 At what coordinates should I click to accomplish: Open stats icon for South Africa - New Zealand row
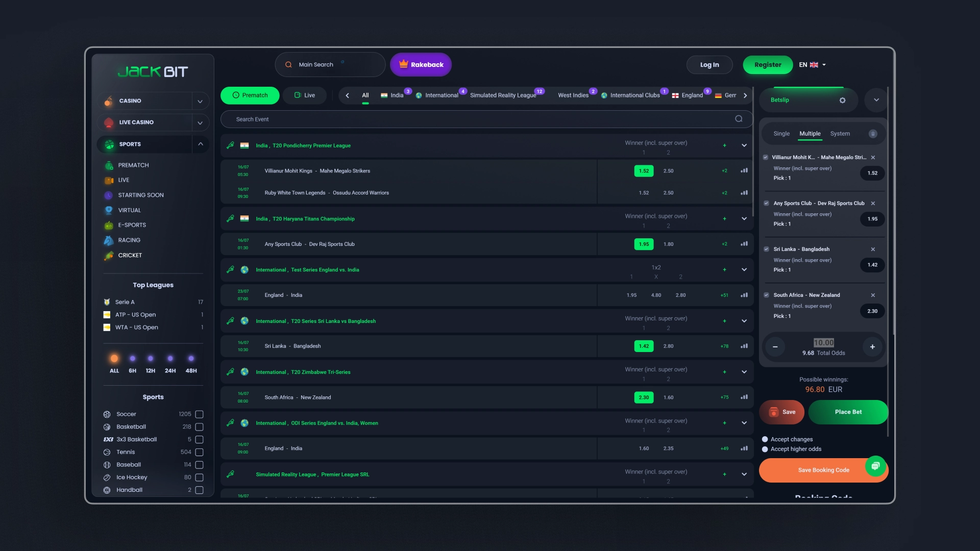click(x=744, y=397)
